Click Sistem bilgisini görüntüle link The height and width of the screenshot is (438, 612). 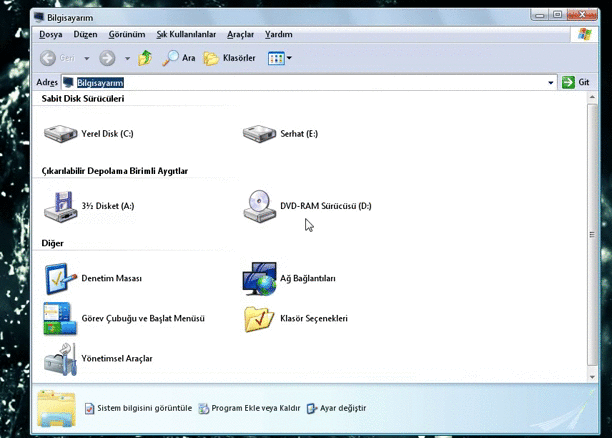[x=139, y=408]
